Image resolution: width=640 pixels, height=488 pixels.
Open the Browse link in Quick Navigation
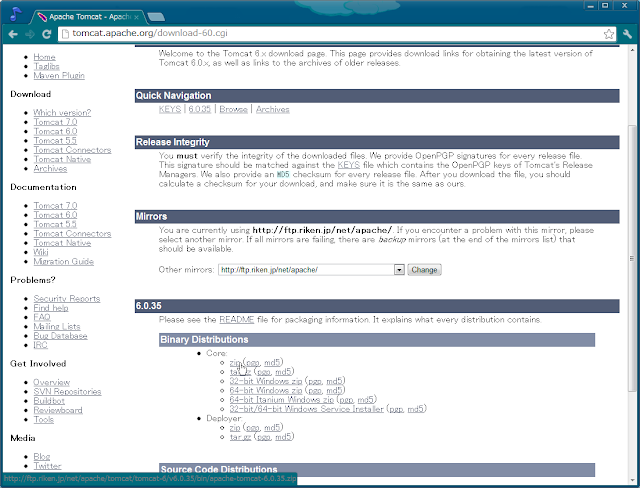(x=233, y=109)
